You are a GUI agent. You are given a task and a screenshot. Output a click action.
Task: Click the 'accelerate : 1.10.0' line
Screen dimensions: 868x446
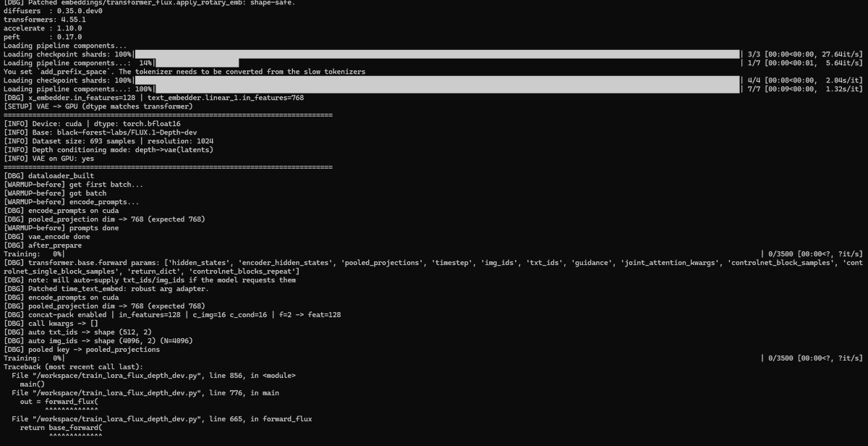click(x=43, y=28)
